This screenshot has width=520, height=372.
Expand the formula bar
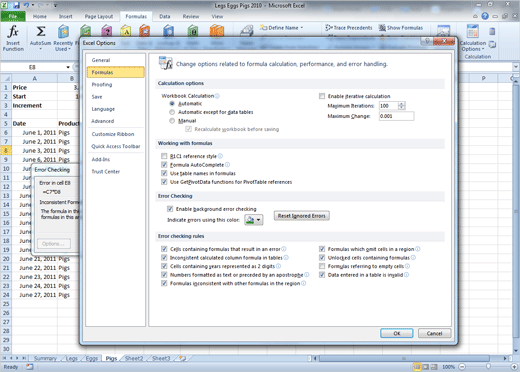pos(516,67)
